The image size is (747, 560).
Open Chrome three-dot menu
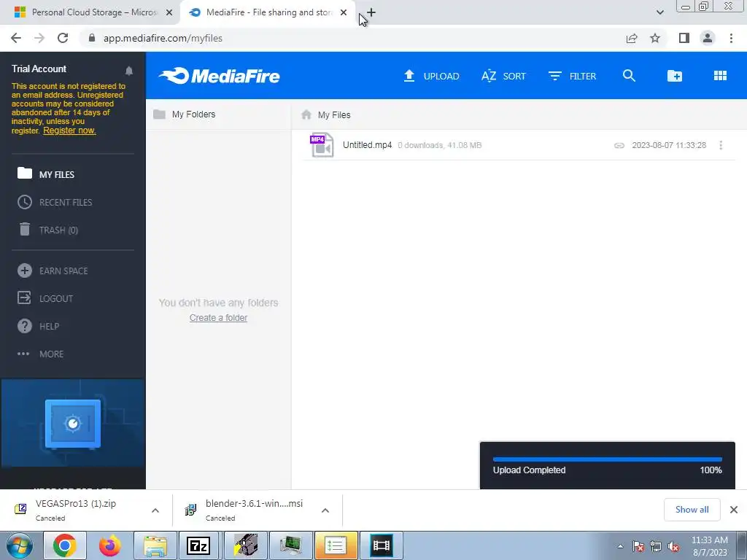coord(731,38)
